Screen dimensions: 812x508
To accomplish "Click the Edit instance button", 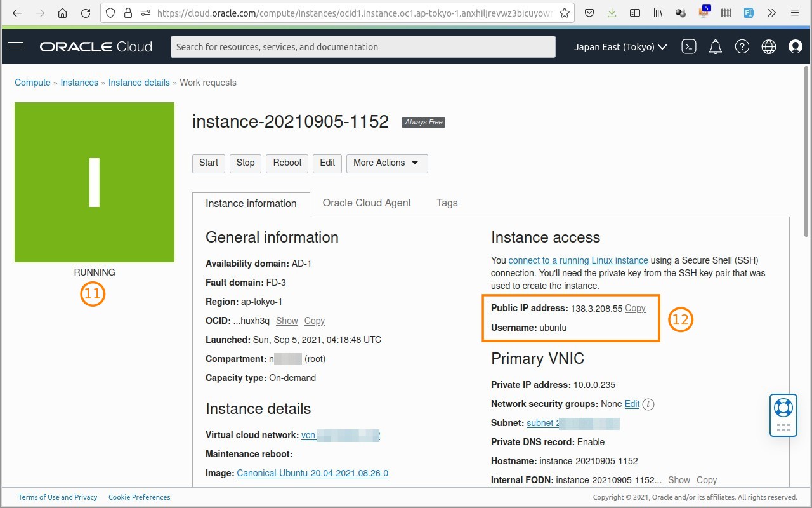I will pos(327,163).
